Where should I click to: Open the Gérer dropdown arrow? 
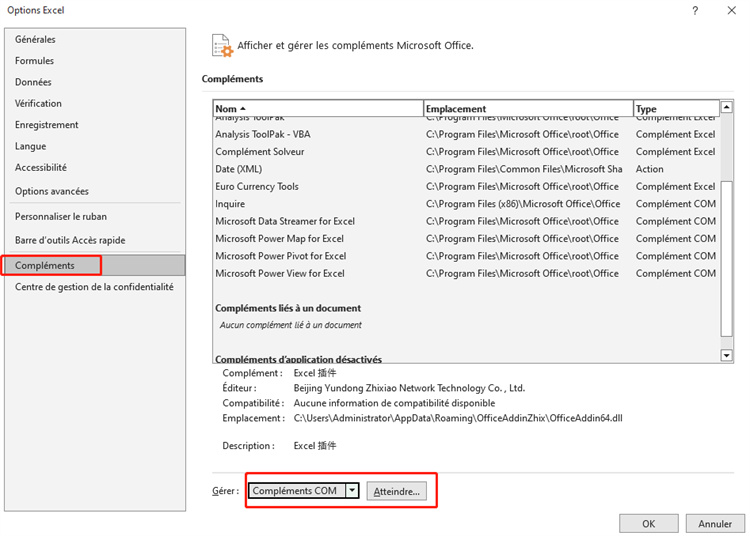tap(352, 491)
